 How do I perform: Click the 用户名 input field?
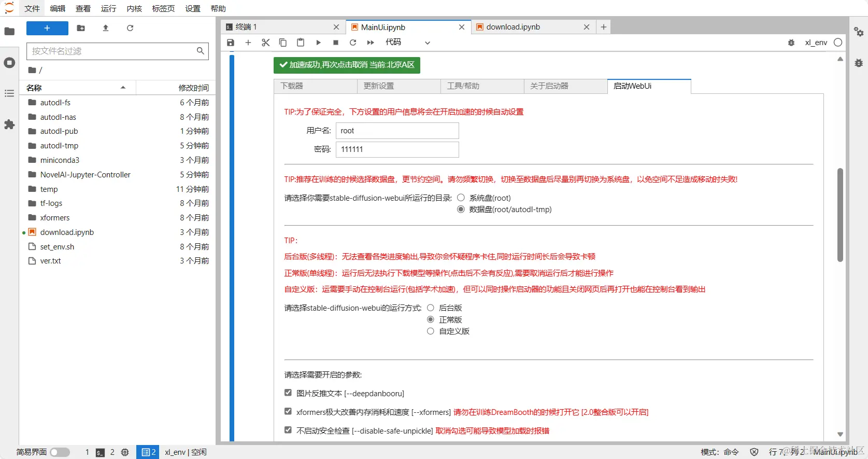pos(397,131)
